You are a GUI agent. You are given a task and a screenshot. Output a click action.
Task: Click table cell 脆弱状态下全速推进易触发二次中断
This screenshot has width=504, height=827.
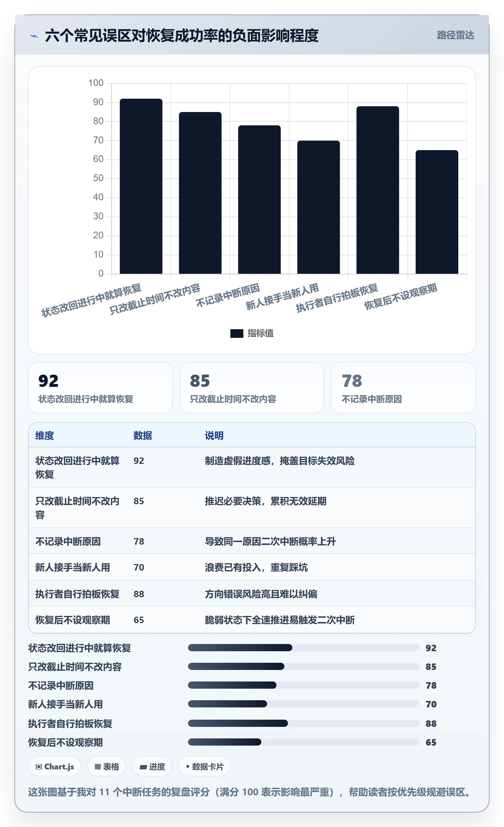click(x=280, y=620)
